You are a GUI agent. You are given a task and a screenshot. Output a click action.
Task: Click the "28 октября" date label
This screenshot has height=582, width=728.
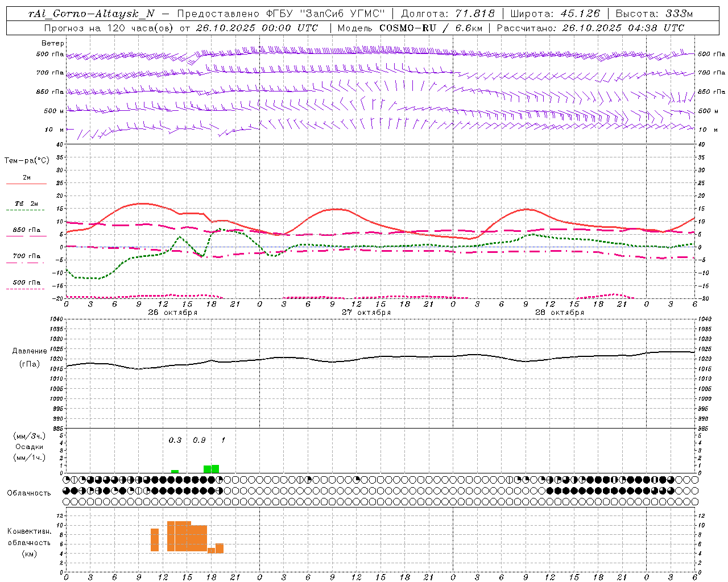pyautogui.click(x=560, y=313)
